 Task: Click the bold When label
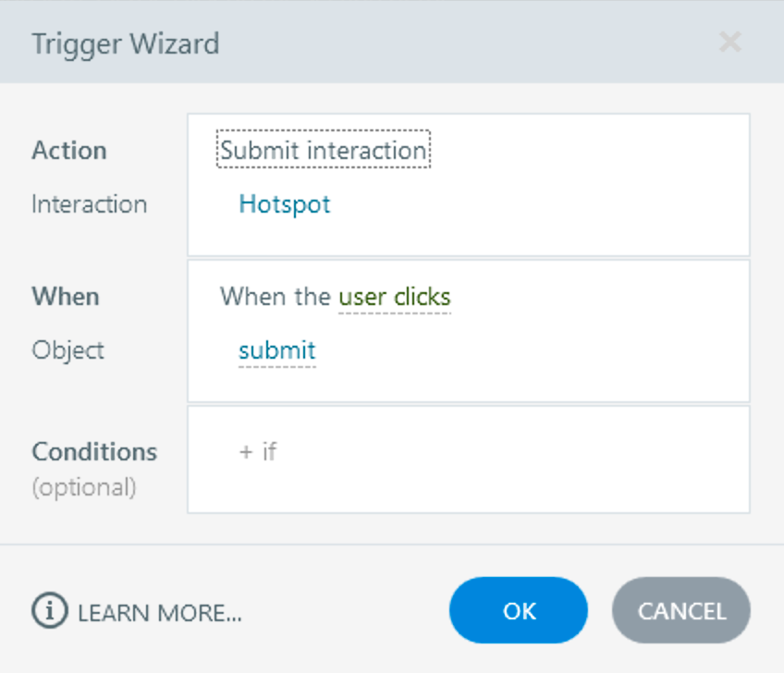[65, 297]
